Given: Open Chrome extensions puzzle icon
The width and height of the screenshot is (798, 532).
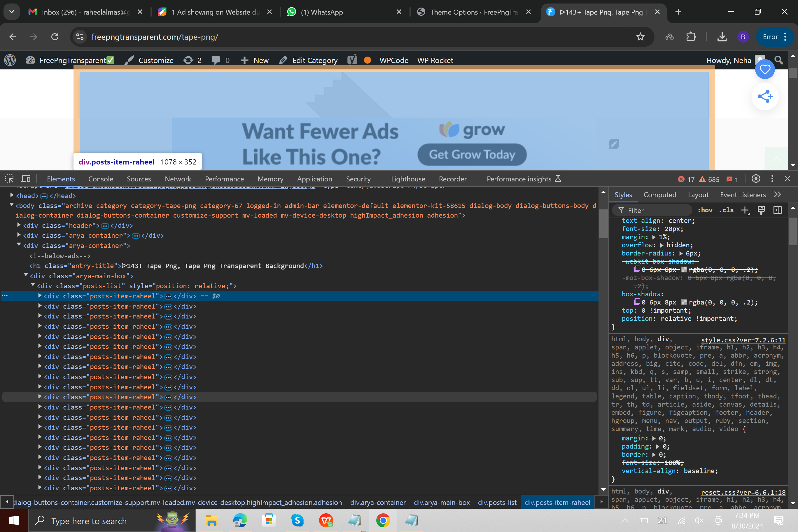Looking at the screenshot, I should pyautogui.click(x=691, y=37).
